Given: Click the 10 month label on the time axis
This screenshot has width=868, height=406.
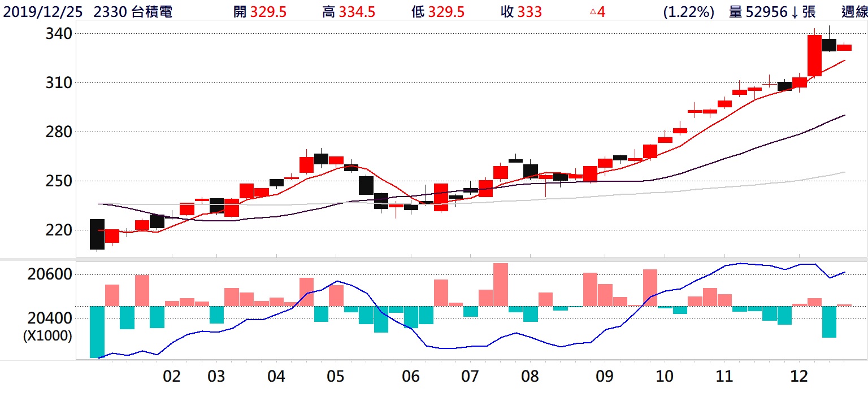Looking at the screenshot, I should pos(665,377).
